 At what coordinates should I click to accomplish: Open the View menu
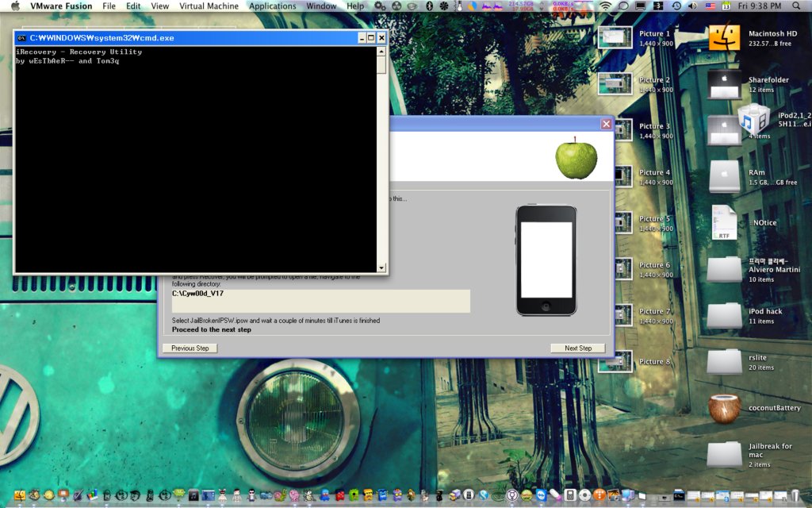[159, 6]
